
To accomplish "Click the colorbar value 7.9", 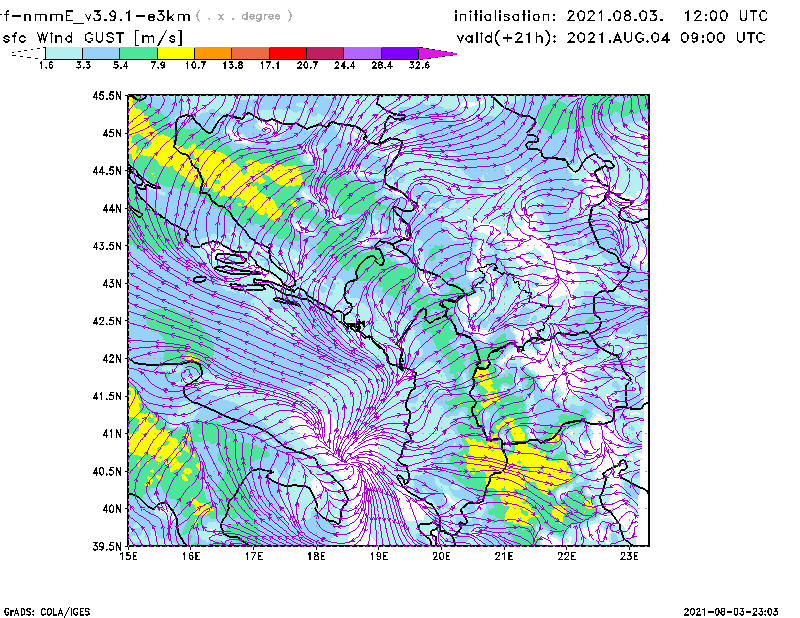I will [158, 65].
